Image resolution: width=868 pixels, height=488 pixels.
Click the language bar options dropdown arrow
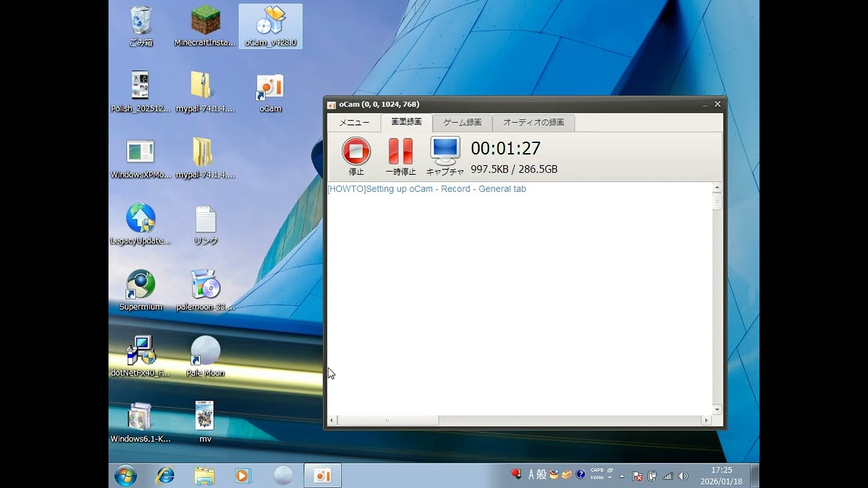pyautogui.click(x=610, y=478)
